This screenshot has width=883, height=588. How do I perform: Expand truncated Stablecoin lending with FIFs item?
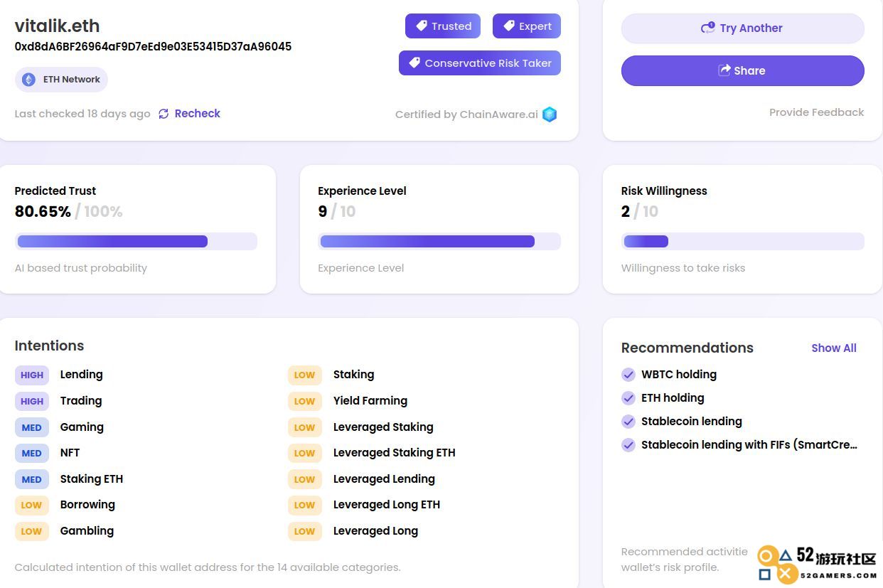749,445
